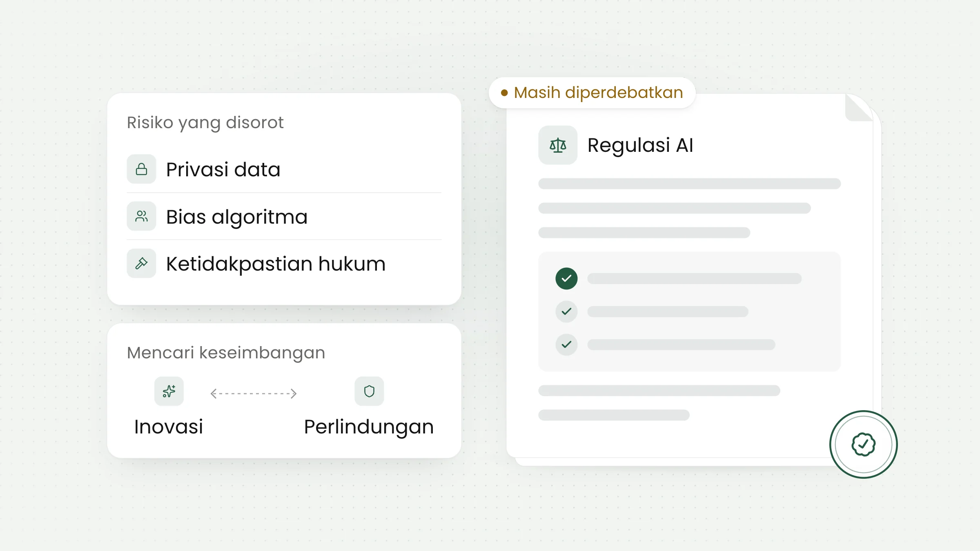Select the Privasi data text
This screenshot has height=551, width=980.
point(223,169)
